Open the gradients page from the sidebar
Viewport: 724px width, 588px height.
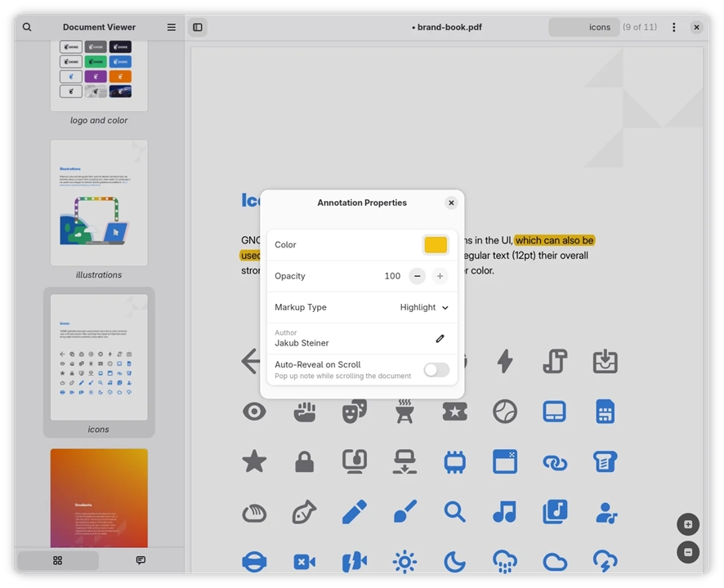pos(98,497)
